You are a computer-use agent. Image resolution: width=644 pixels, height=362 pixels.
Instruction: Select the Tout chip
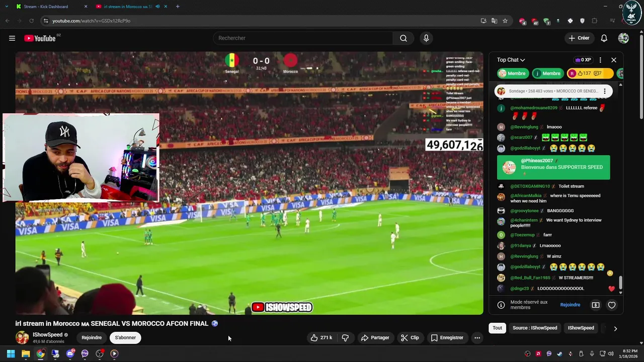(x=497, y=328)
